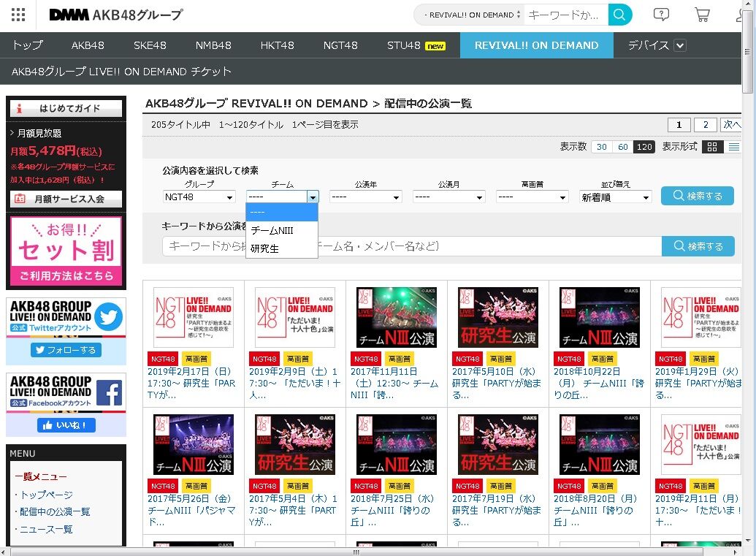The image size is (756, 556).
Task: Go to the NMB48 nav tab
Action: click(213, 45)
